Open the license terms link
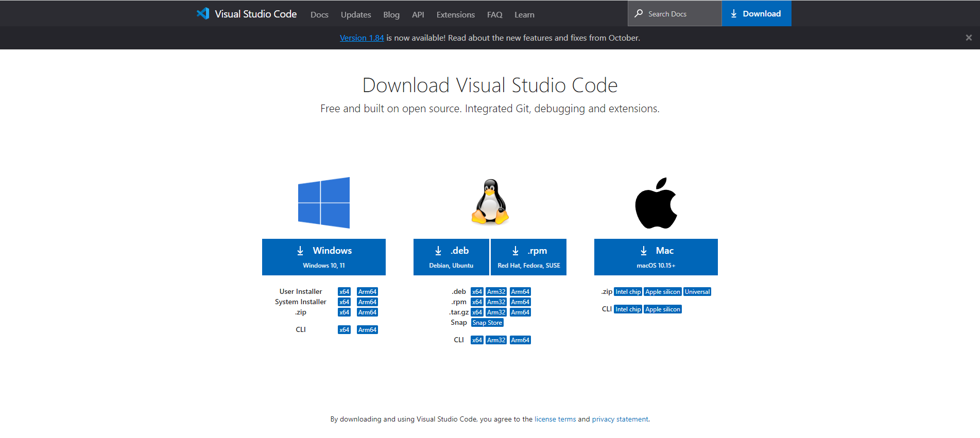980x438 pixels. tap(555, 419)
